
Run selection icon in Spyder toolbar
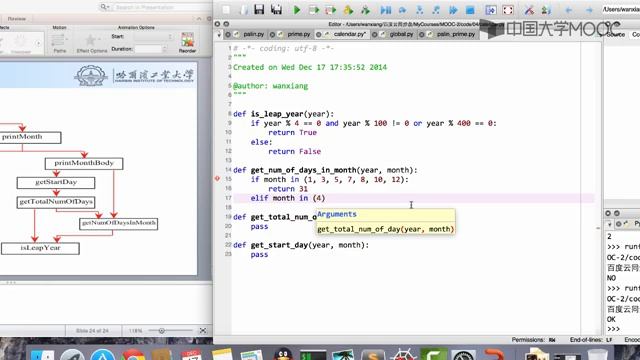click(348, 10)
